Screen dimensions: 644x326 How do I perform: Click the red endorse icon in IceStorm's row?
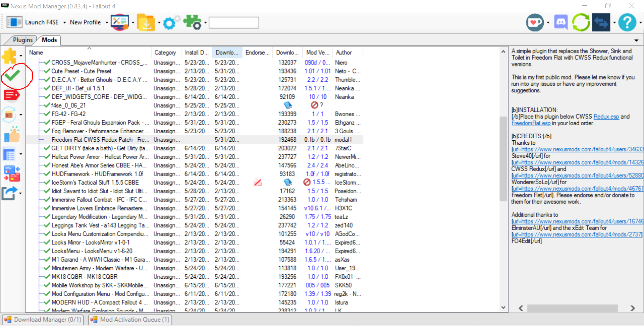pos(258,183)
